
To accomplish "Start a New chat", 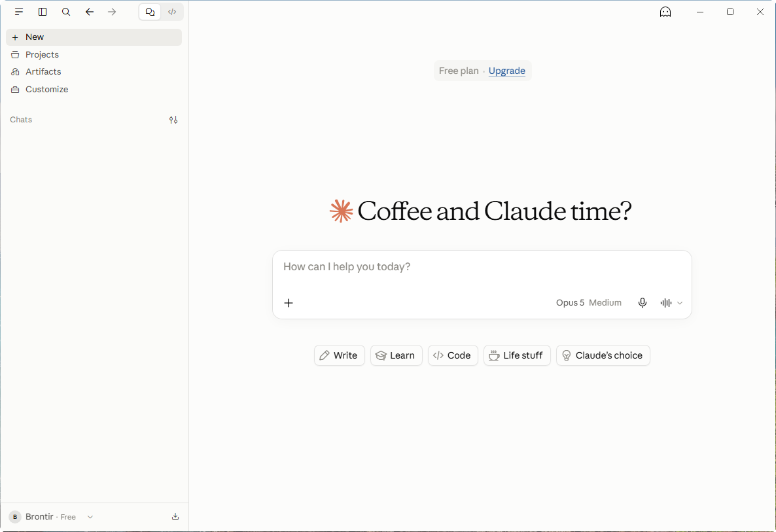I will coord(94,37).
